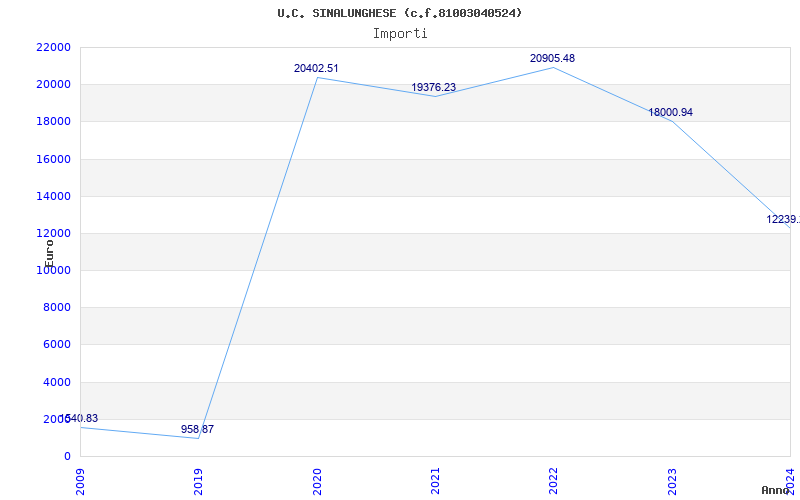Viewport: 800px width, 500px height.
Task: Select the 19376.23 data point label
Action: click(x=434, y=87)
